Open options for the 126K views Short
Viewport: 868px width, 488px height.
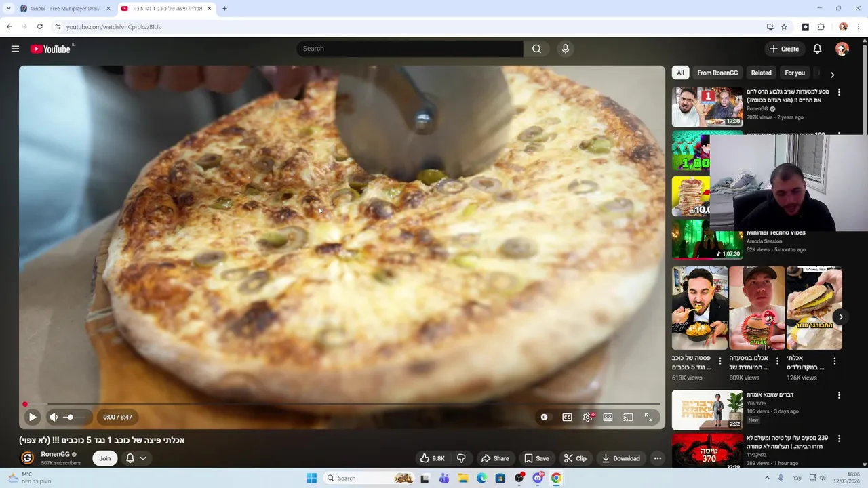835,361
